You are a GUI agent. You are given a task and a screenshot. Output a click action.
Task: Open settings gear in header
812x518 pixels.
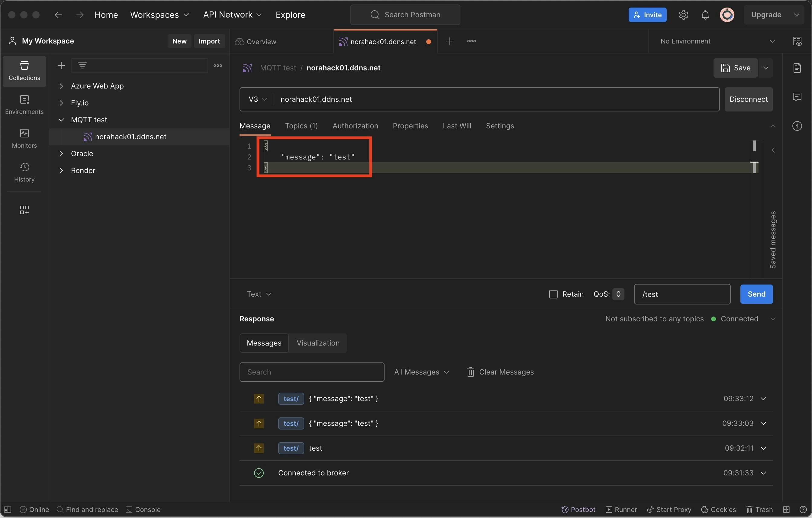683,15
